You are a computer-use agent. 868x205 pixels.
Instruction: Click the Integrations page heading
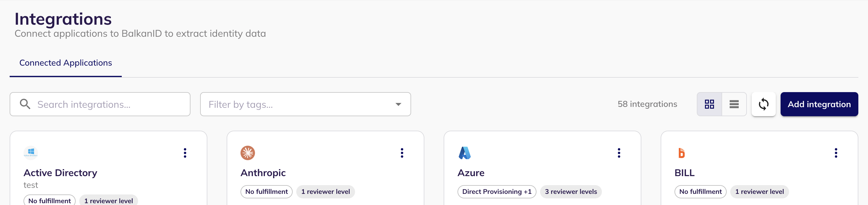pyautogui.click(x=63, y=19)
